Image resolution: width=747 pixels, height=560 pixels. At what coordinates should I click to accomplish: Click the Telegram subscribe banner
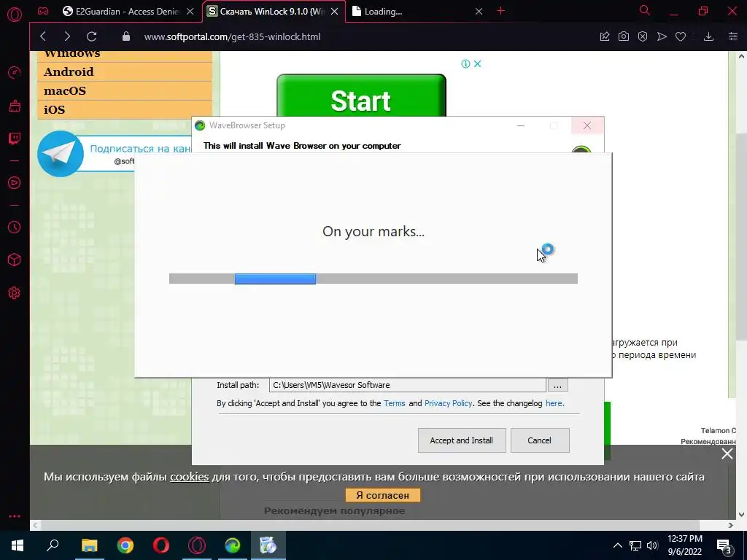point(115,153)
